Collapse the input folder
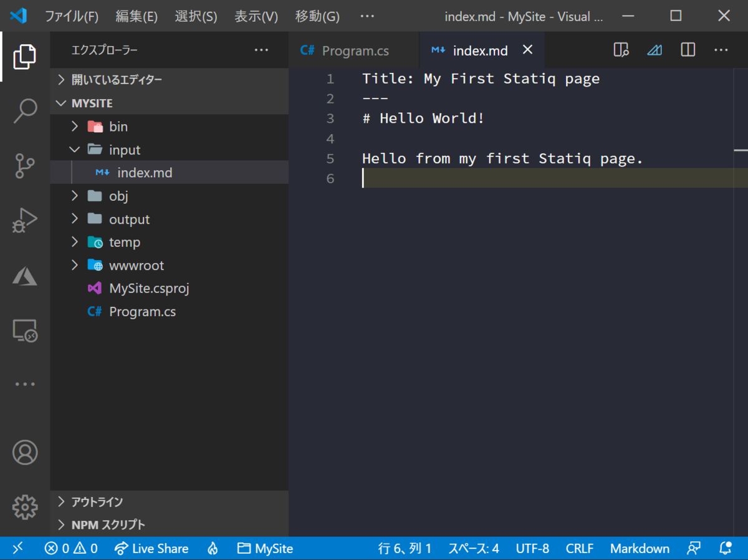Image resolution: width=748 pixels, height=560 pixels. pyautogui.click(x=170, y=150)
